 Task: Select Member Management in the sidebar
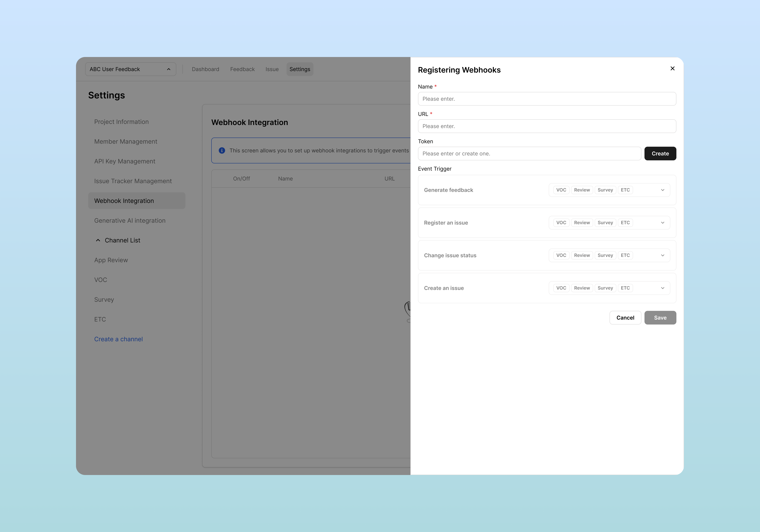click(126, 141)
